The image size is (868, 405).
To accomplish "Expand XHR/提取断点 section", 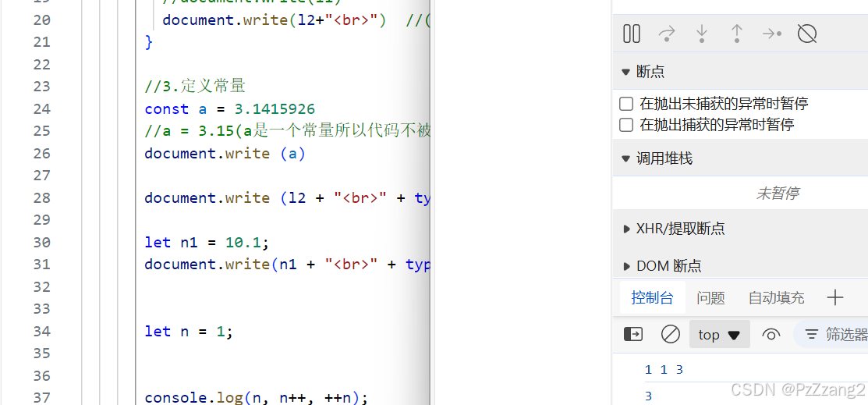I will pos(627,229).
